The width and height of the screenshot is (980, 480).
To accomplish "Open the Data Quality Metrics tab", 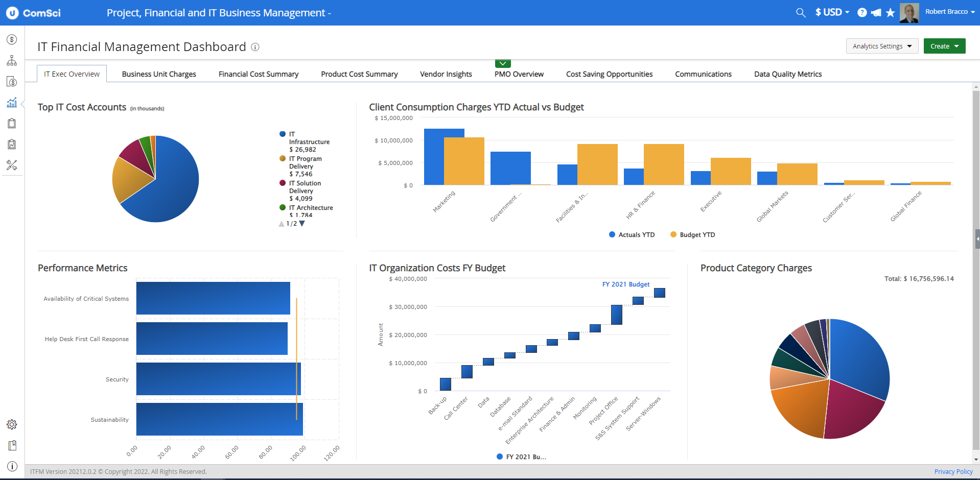I will pos(787,74).
